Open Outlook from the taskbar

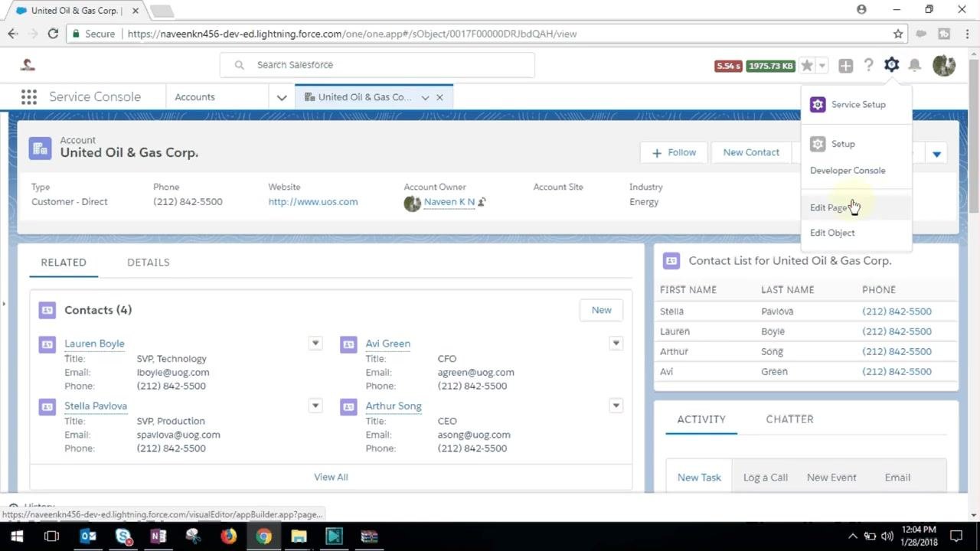click(x=88, y=536)
